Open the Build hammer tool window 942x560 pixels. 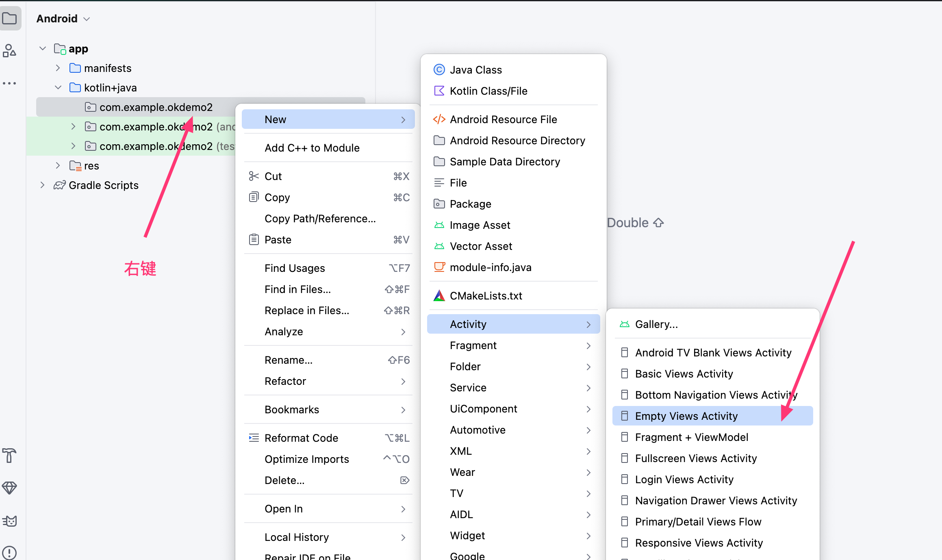10,456
